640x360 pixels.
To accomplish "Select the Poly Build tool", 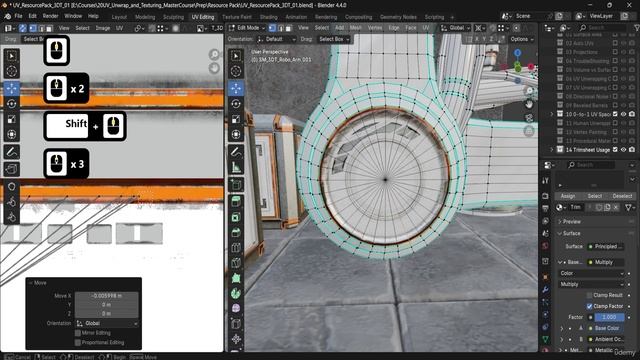I will click(236, 278).
